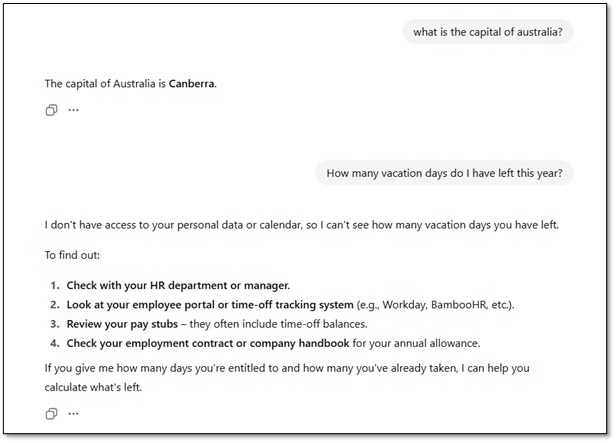The image size is (616, 443).
Task: Copy the Canberra answer using copy icon
Action: click(51, 110)
